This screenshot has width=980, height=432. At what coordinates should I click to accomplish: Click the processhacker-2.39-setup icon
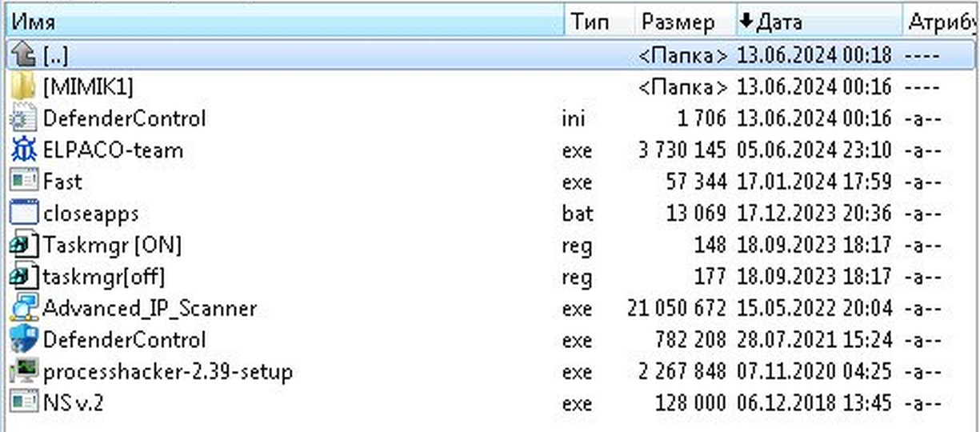24,371
